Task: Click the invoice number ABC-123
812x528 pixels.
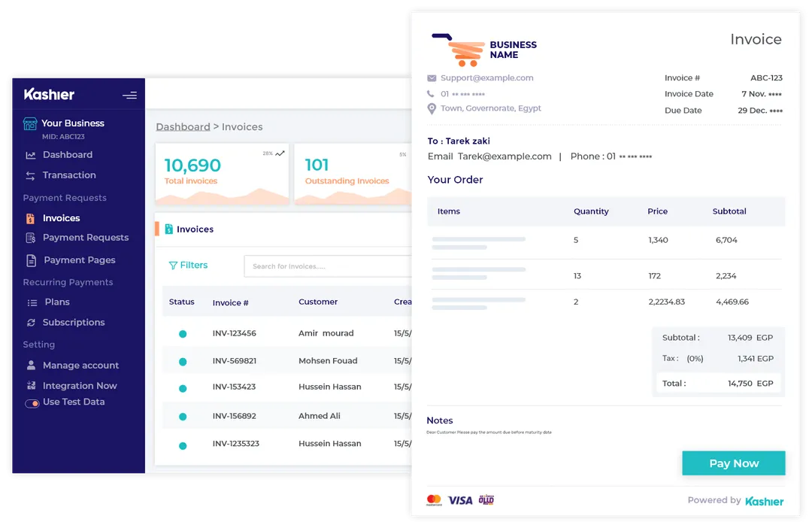Action: point(766,78)
